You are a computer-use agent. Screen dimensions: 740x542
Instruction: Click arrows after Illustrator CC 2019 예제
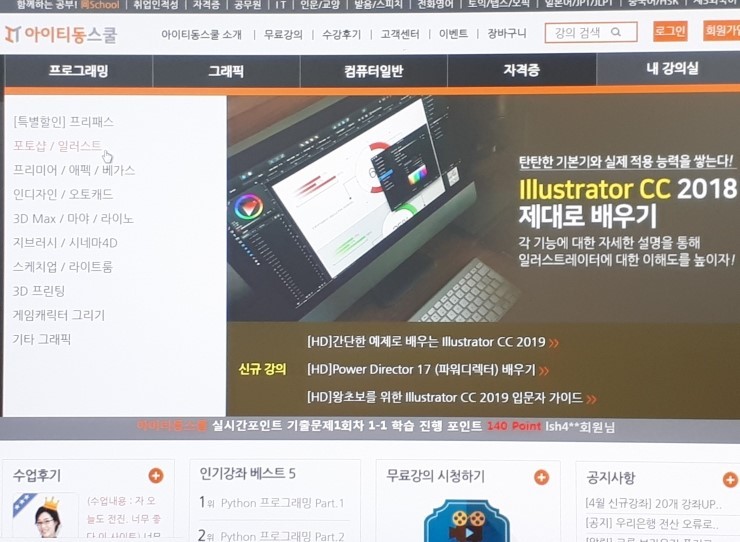[x=554, y=343]
